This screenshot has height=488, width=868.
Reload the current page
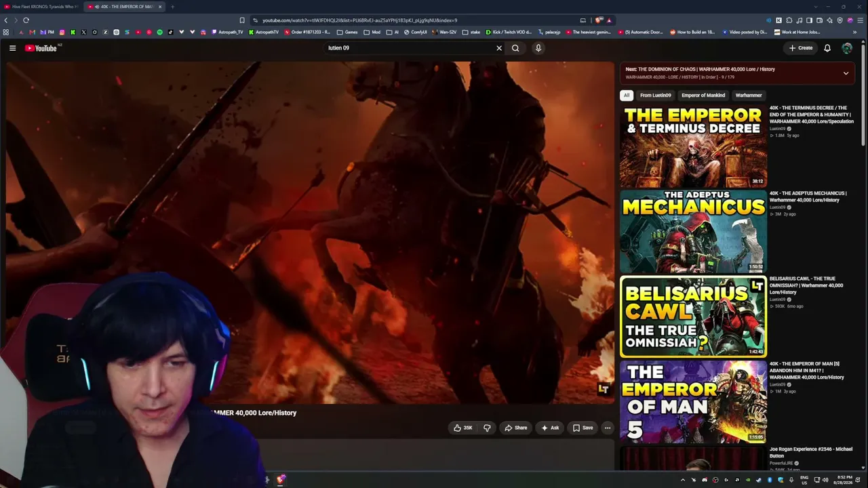tap(26, 20)
